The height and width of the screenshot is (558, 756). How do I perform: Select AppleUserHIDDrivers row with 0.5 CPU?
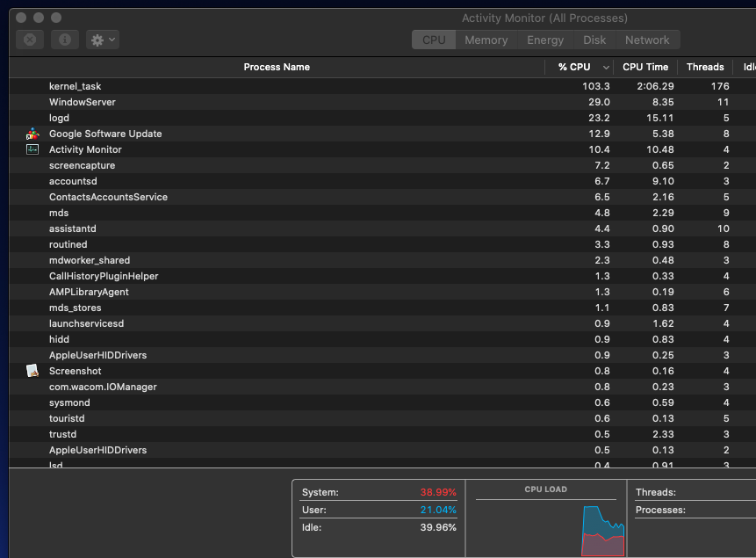tap(382, 450)
